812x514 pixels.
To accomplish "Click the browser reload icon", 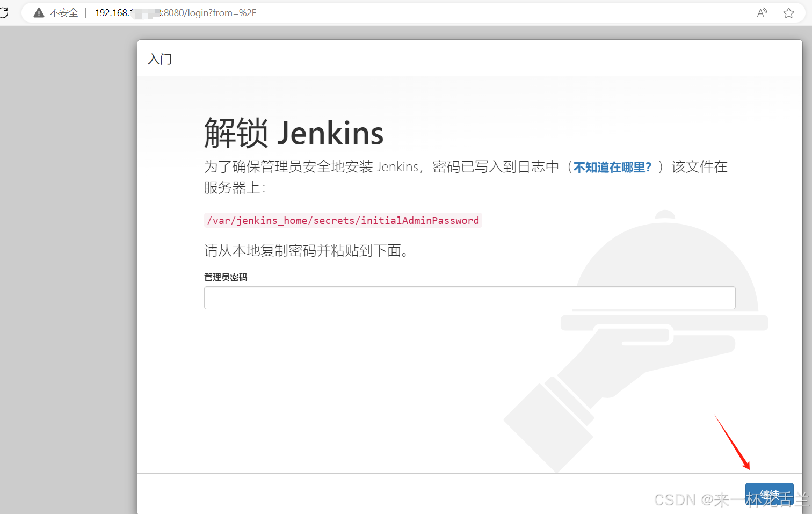I will pyautogui.click(x=3, y=12).
